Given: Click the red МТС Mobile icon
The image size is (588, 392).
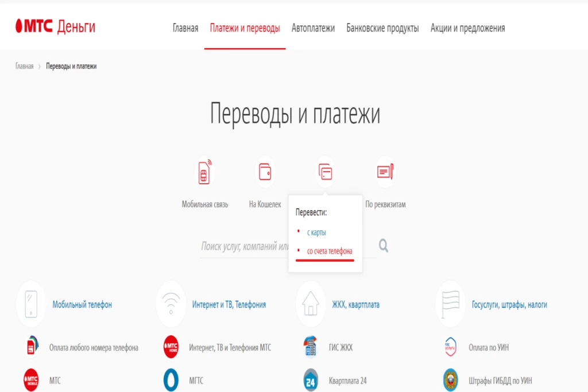Looking at the screenshot, I should click(x=31, y=380).
